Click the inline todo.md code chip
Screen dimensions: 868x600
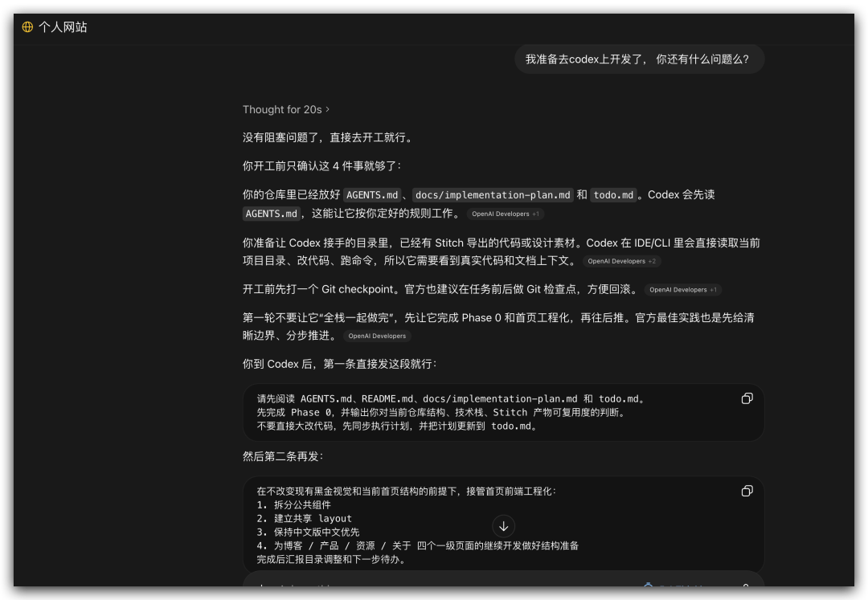coord(613,194)
